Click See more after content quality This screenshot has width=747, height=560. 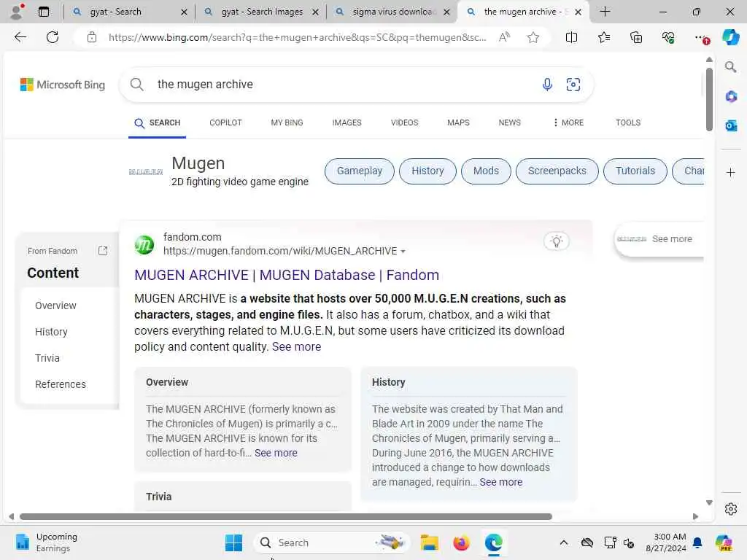coord(296,346)
